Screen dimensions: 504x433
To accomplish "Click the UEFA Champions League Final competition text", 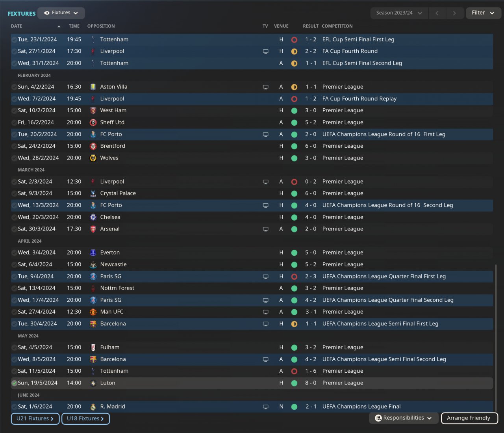I will pyautogui.click(x=361, y=407).
